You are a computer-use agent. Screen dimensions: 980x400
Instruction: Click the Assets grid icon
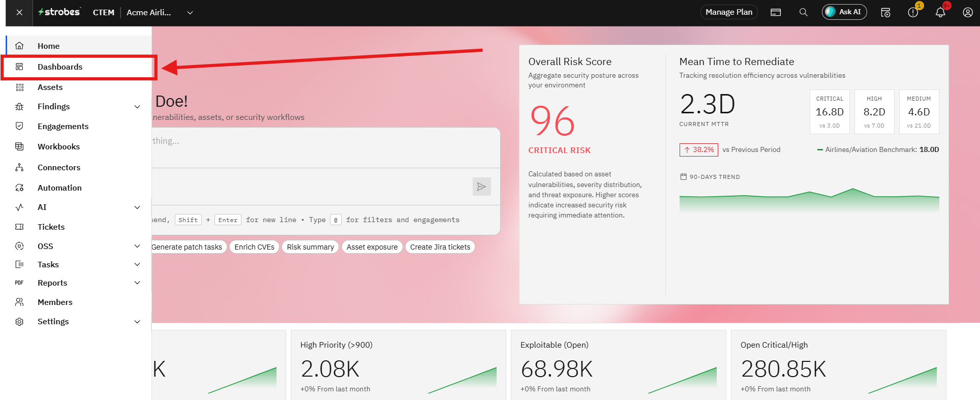[19, 87]
